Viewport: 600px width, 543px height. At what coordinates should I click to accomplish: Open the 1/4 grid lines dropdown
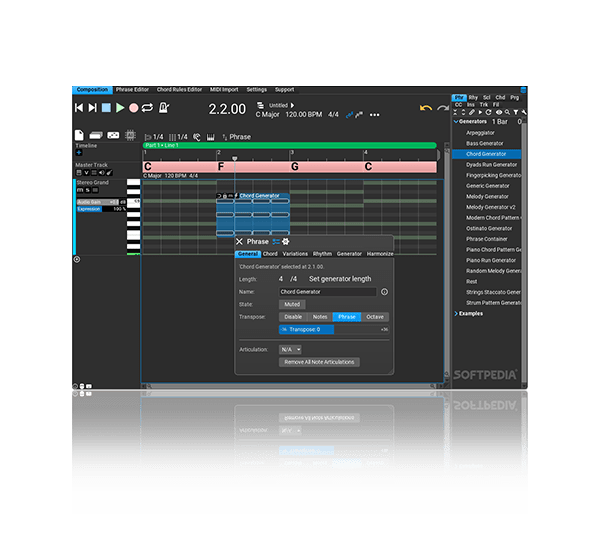[x=179, y=137]
